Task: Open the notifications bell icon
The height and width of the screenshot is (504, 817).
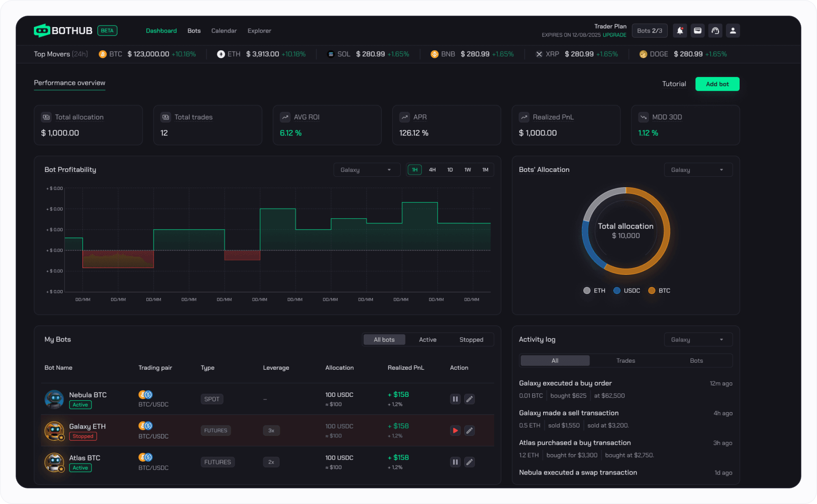Action: pos(680,31)
